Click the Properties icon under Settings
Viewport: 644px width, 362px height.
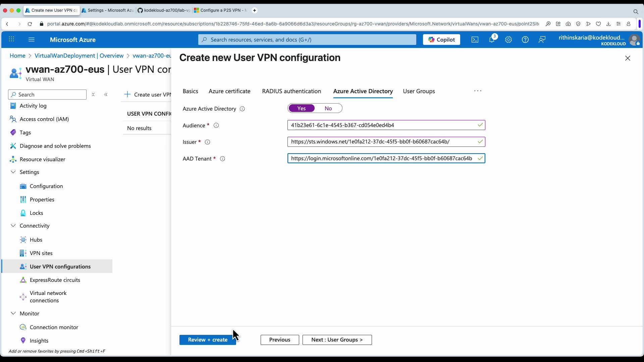pyautogui.click(x=23, y=199)
